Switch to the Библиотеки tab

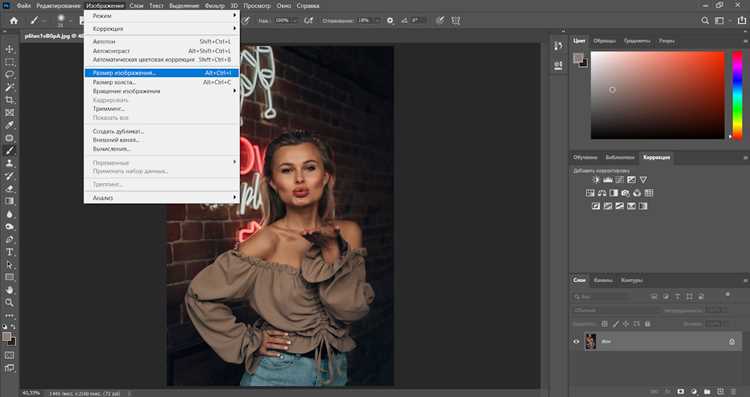point(619,157)
